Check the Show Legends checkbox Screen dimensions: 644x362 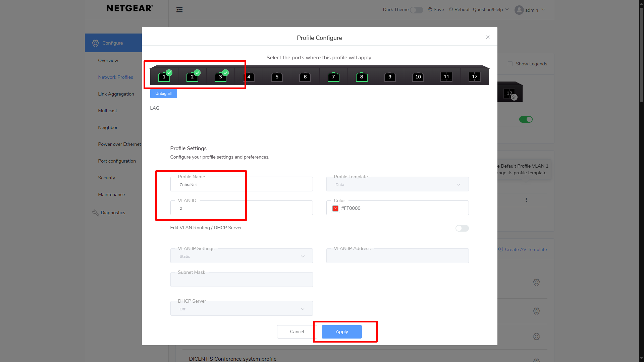click(x=510, y=64)
